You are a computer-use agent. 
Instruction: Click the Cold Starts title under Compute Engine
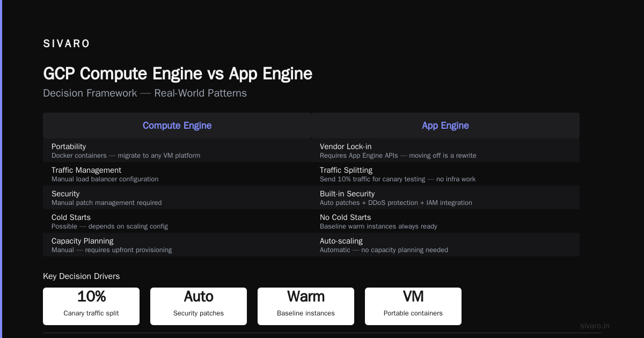click(x=71, y=217)
